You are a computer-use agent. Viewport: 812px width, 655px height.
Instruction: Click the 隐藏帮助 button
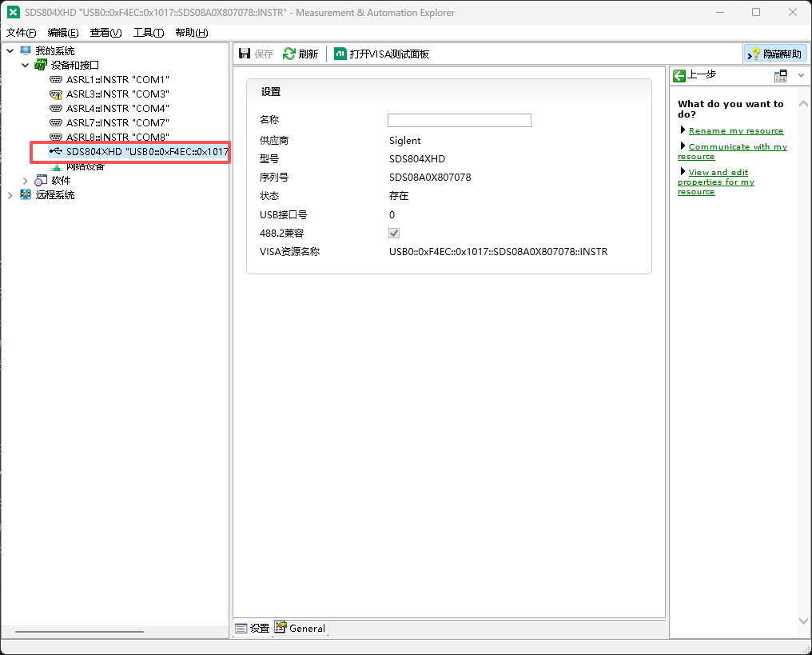(775, 54)
